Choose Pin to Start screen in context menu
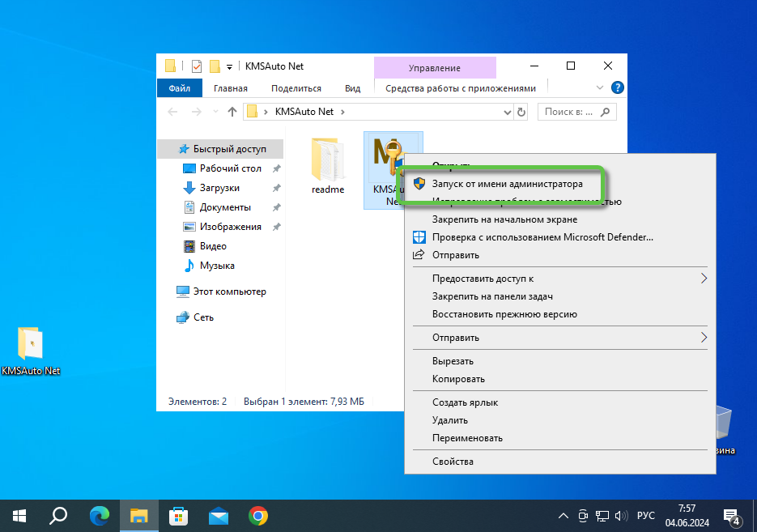Viewport: 757px width, 532px height. (504, 219)
